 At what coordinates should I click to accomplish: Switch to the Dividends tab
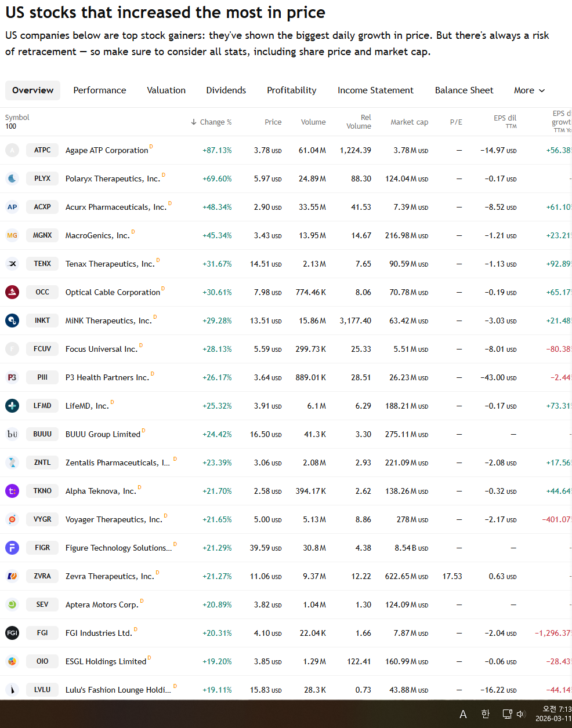[226, 90]
